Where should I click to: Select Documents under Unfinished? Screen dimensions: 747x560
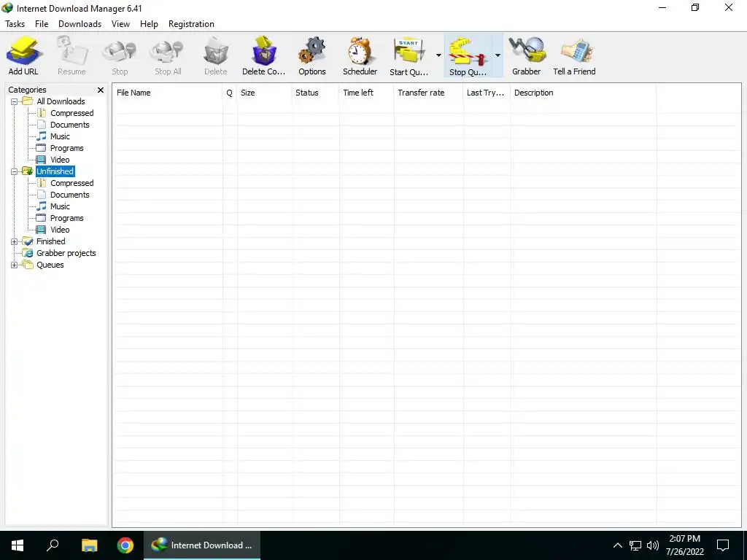(69, 195)
